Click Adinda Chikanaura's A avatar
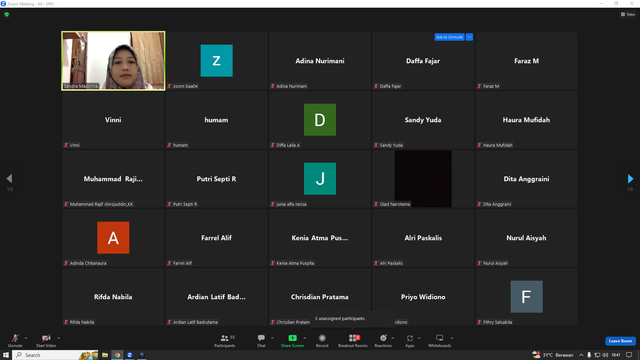This screenshot has height=360, width=640. point(113,238)
